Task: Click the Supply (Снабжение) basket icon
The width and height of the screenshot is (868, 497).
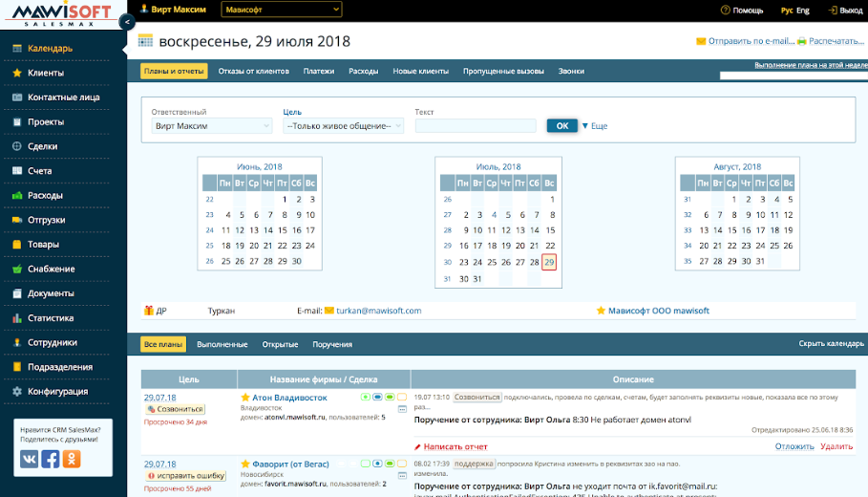Action: click(x=17, y=269)
